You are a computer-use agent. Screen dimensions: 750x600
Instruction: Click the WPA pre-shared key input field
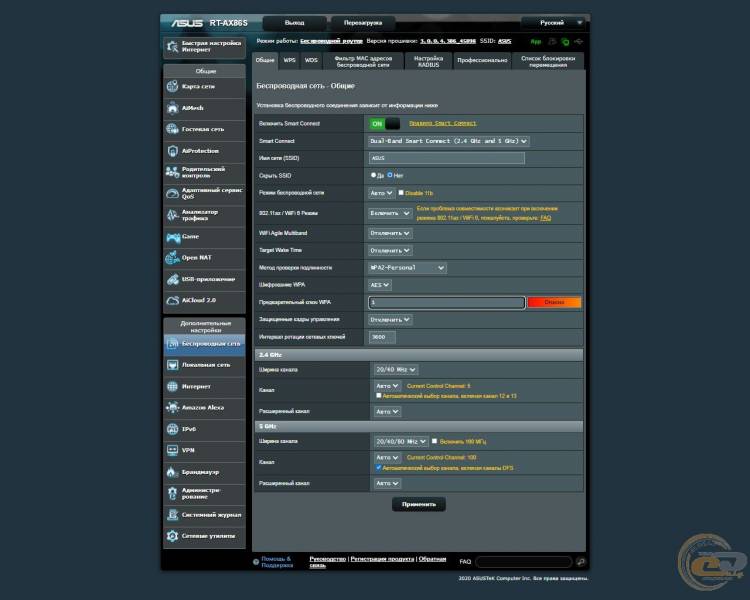[447, 302]
